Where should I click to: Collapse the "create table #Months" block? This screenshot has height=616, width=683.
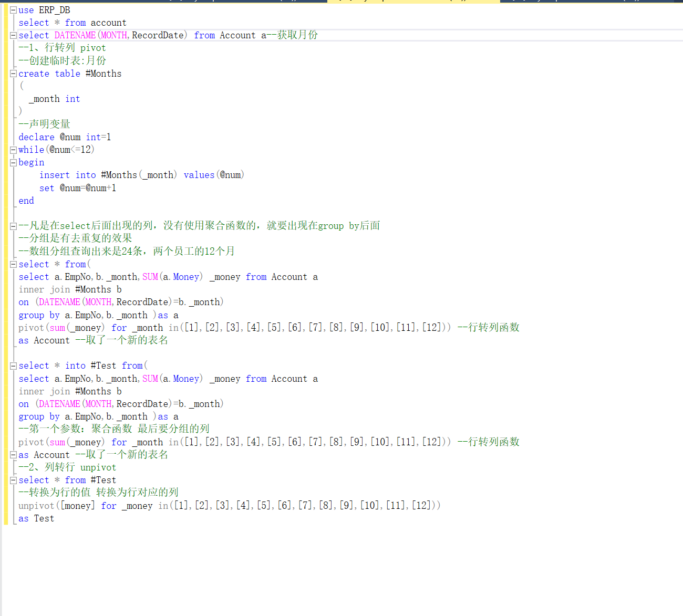point(13,74)
